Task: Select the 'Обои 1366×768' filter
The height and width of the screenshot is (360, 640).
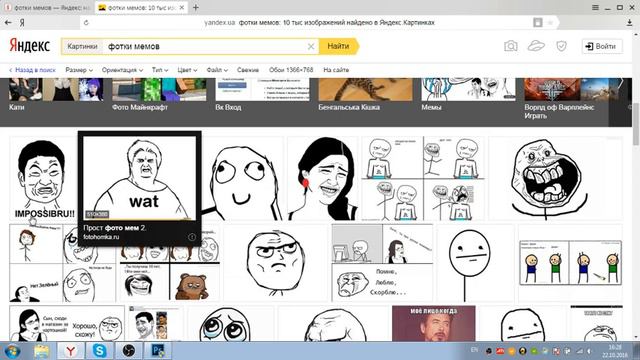Action: (x=291, y=70)
